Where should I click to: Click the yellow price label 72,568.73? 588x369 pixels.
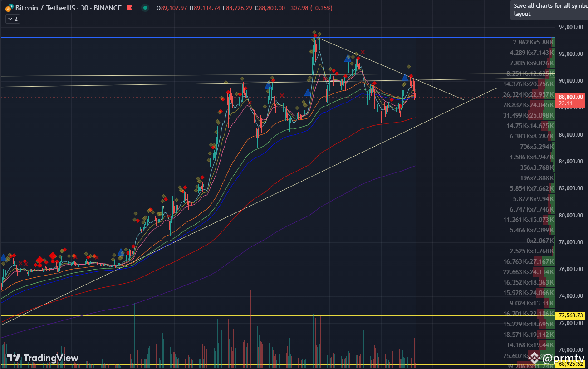click(x=571, y=315)
